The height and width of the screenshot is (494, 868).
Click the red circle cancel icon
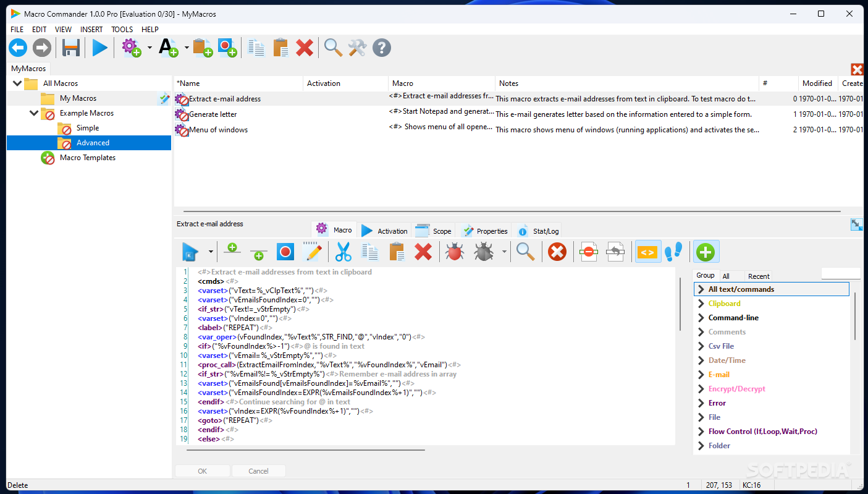[x=557, y=252]
